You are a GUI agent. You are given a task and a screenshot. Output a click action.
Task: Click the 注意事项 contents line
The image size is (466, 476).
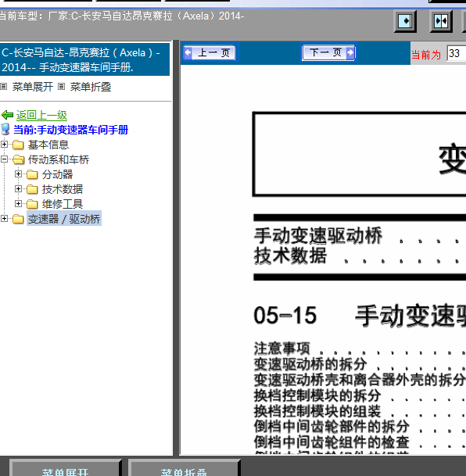[282, 349]
